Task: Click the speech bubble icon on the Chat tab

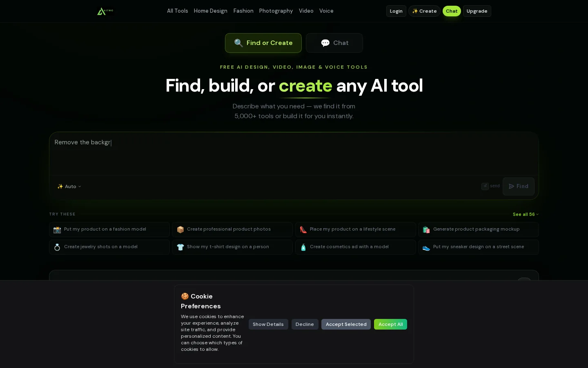Action: coord(325,43)
